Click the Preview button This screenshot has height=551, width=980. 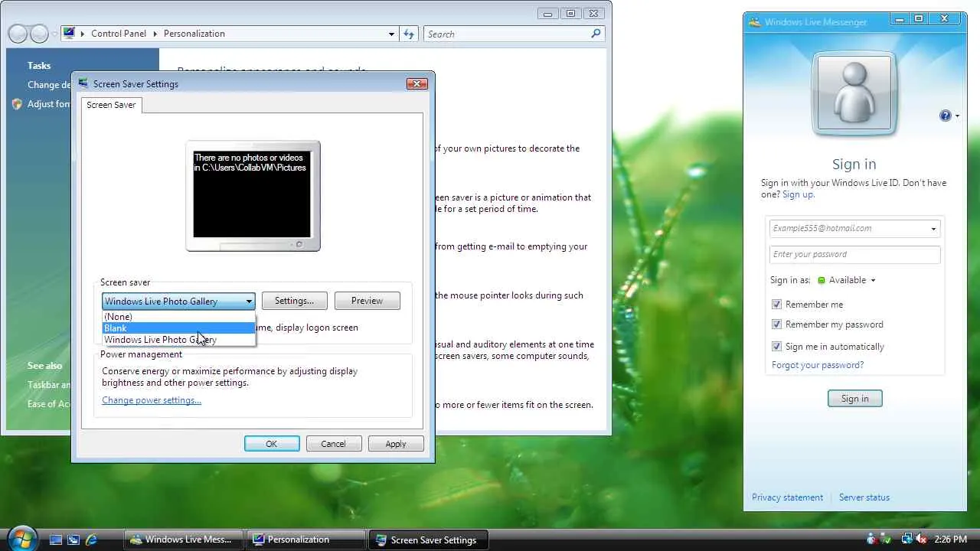(367, 301)
